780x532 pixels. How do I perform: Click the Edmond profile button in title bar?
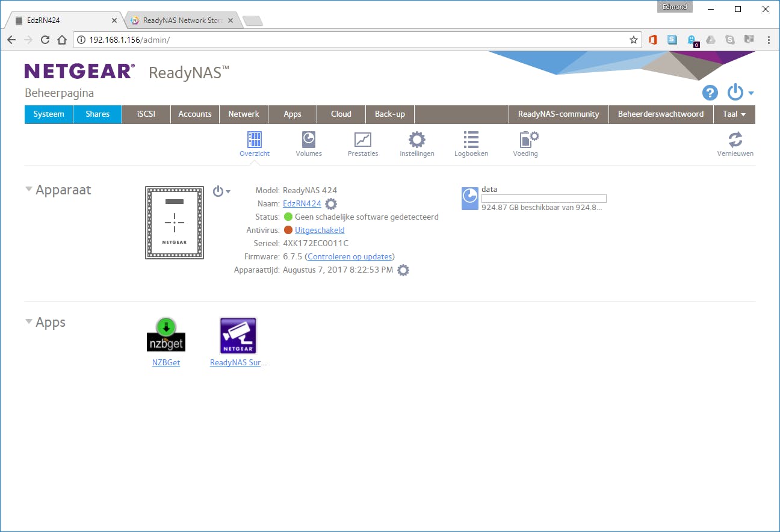(675, 7)
